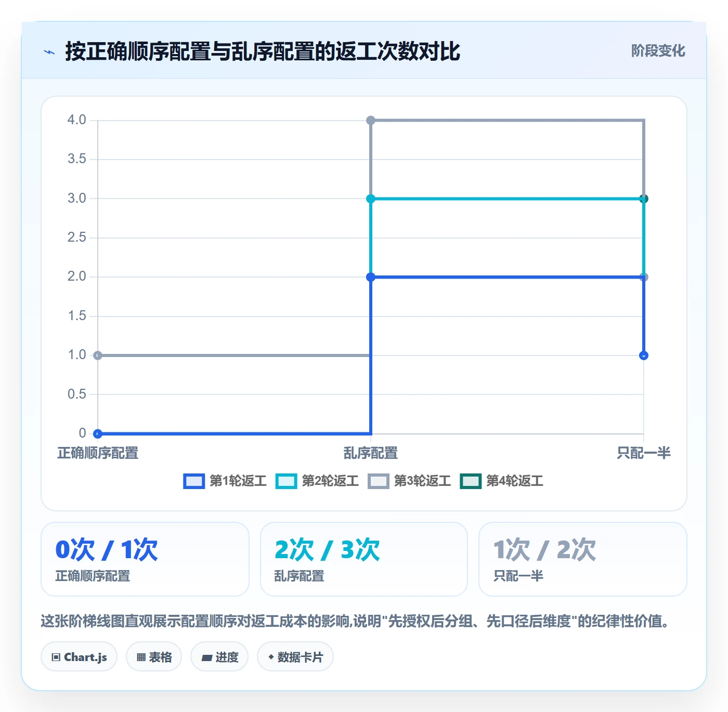Click the dark green point at 3.0 above 只配一半
This screenshot has width=728, height=712.
click(x=644, y=199)
